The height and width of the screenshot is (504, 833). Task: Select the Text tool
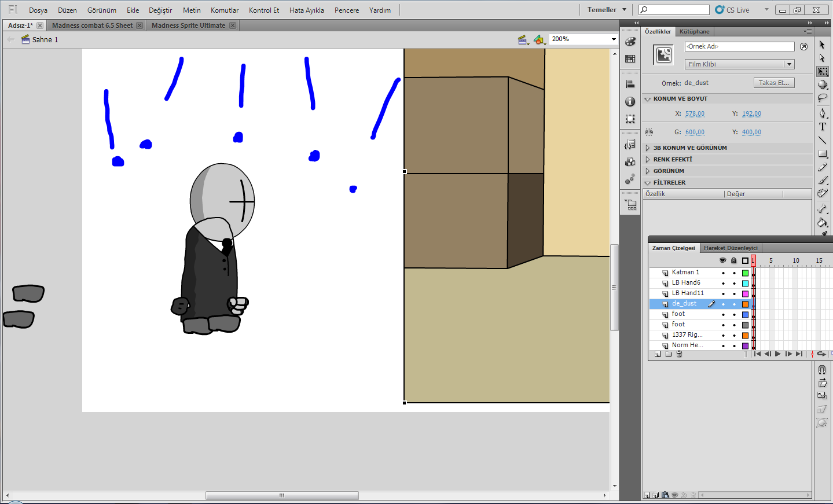click(x=822, y=127)
